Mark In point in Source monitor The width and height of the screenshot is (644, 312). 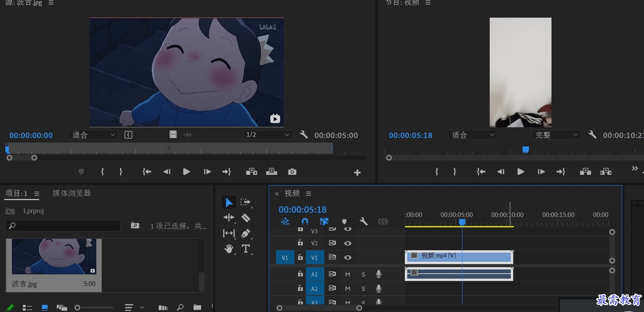pos(102,172)
